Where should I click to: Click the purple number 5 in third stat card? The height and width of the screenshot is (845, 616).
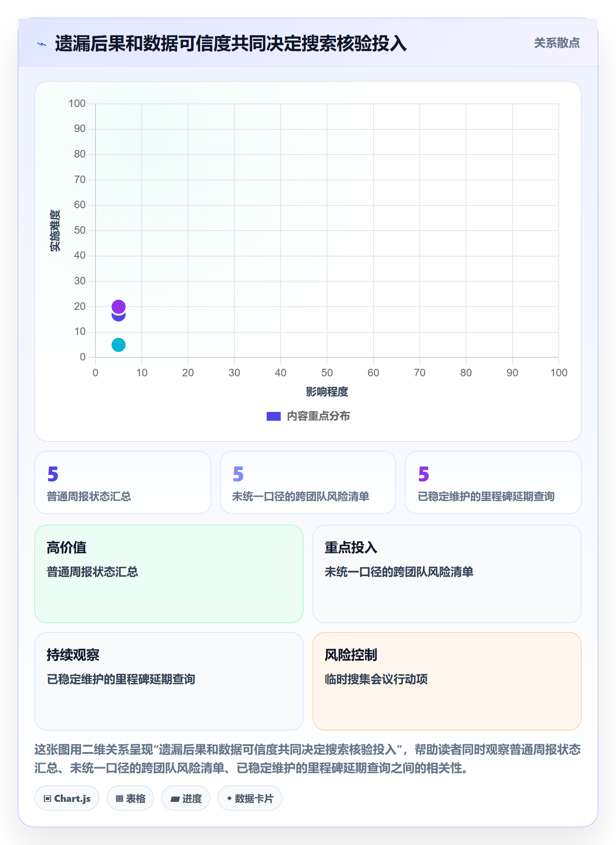[x=423, y=474]
